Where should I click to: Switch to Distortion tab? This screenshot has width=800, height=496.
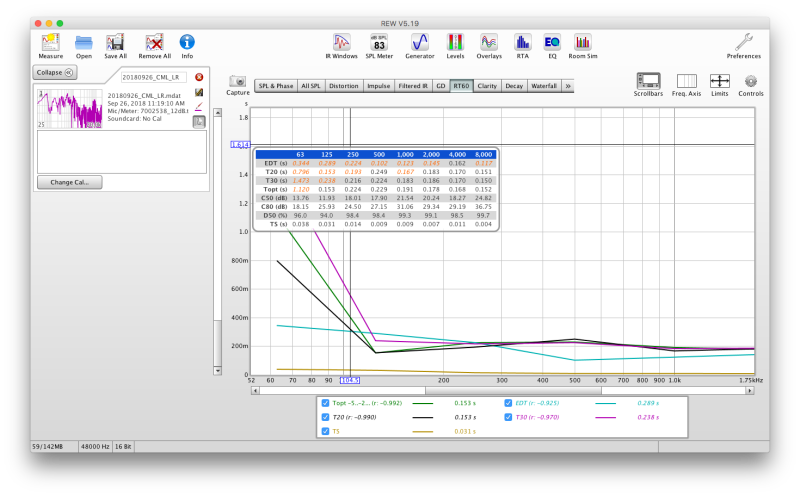[344, 86]
